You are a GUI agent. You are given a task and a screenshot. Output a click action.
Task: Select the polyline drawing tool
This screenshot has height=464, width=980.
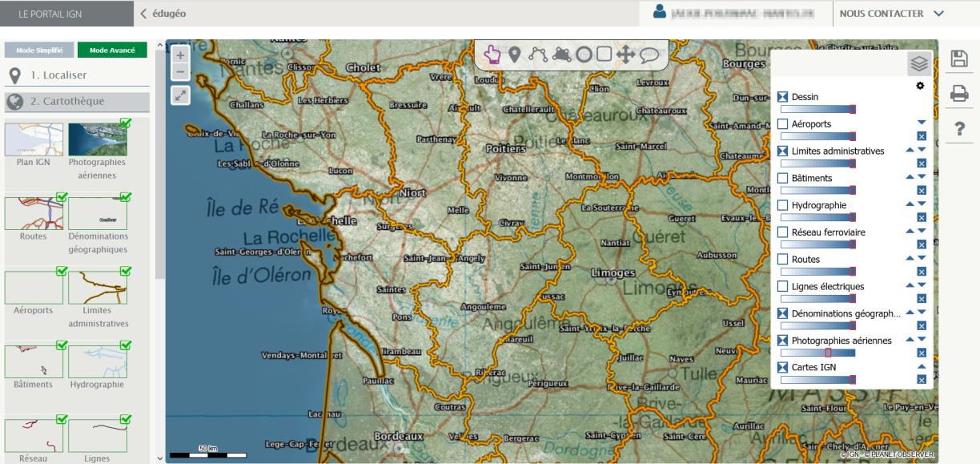tap(537, 54)
